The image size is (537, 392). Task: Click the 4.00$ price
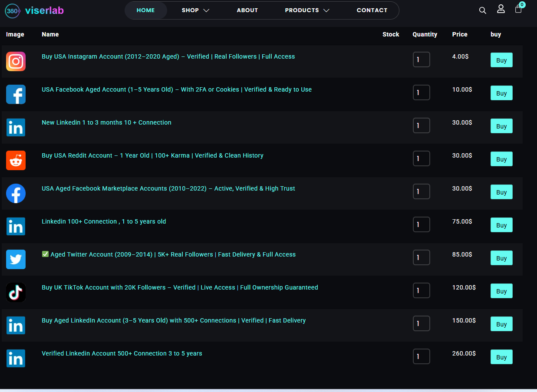[x=460, y=56]
